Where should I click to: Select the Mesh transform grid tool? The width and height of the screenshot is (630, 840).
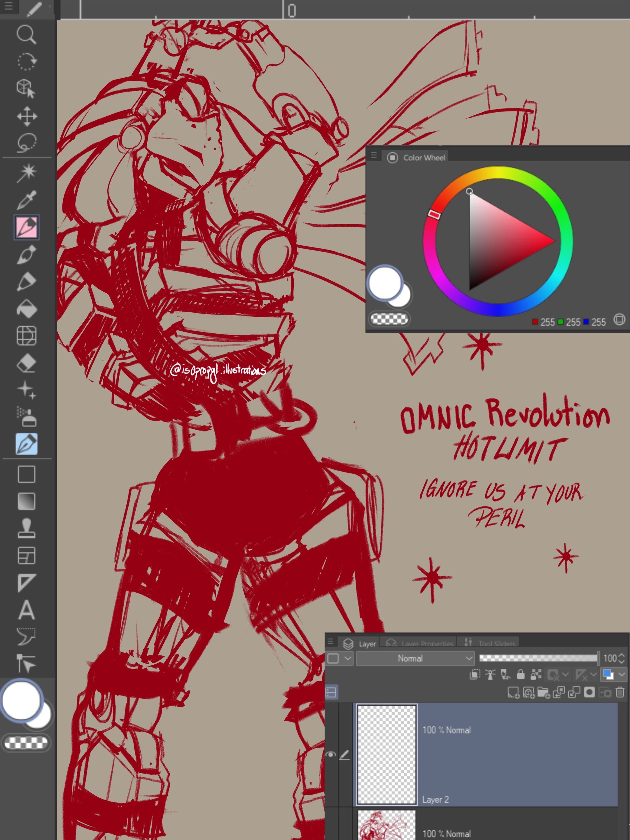point(27,336)
